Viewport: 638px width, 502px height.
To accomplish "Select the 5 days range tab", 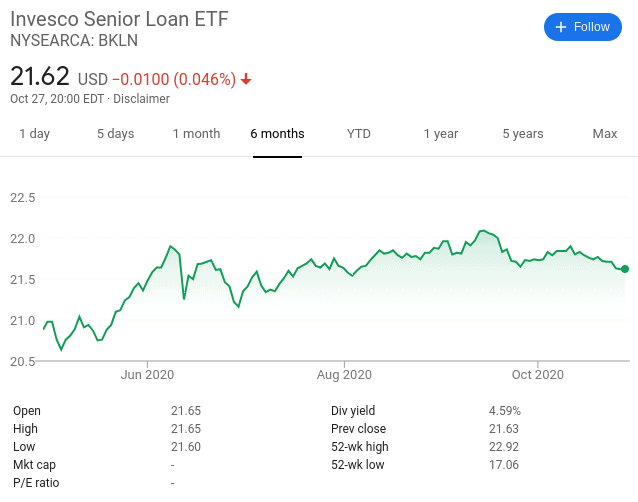I will tap(116, 134).
